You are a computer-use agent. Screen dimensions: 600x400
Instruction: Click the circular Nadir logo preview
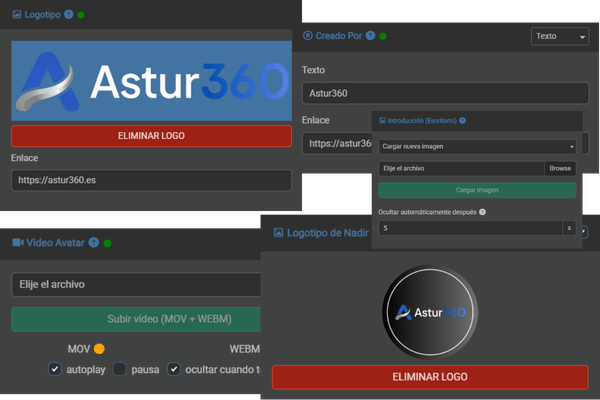point(430,312)
